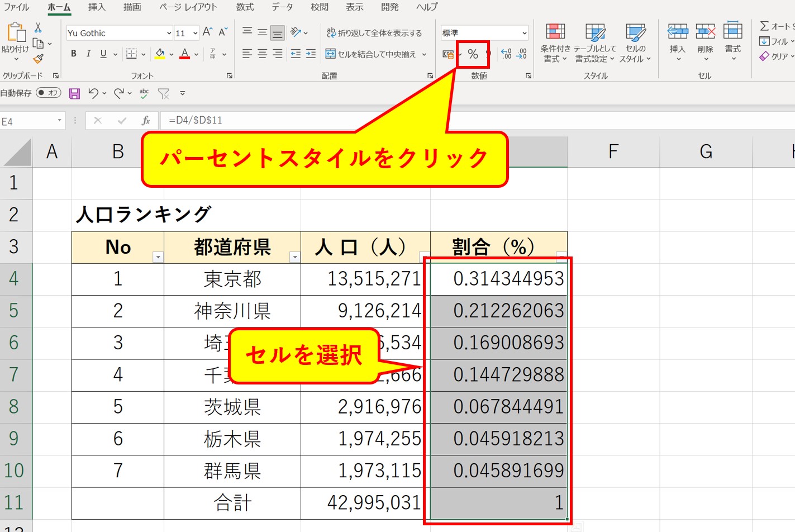The image size is (795, 532).
Task: Open the 標準 number format dropdown
Action: click(523, 32)
